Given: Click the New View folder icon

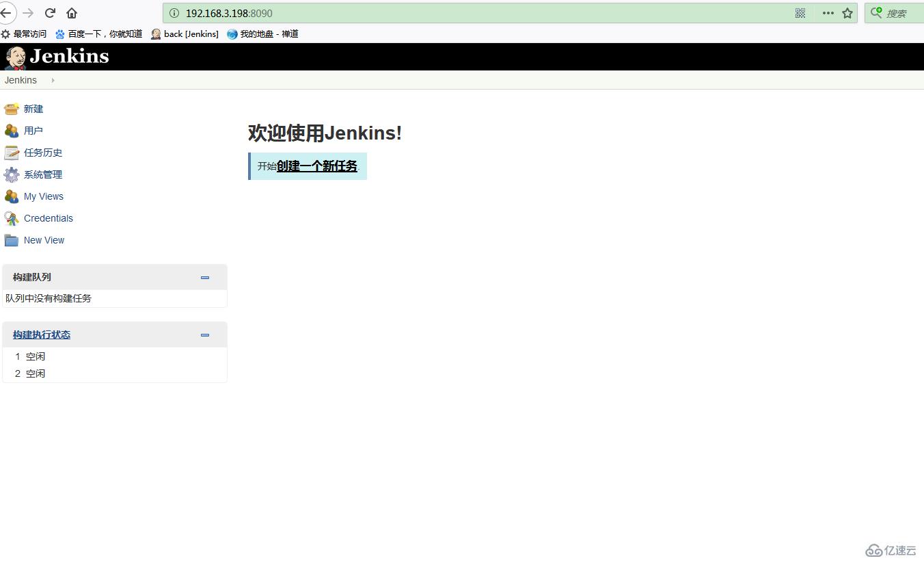Looking at the screenshot, I should (12, 240).
